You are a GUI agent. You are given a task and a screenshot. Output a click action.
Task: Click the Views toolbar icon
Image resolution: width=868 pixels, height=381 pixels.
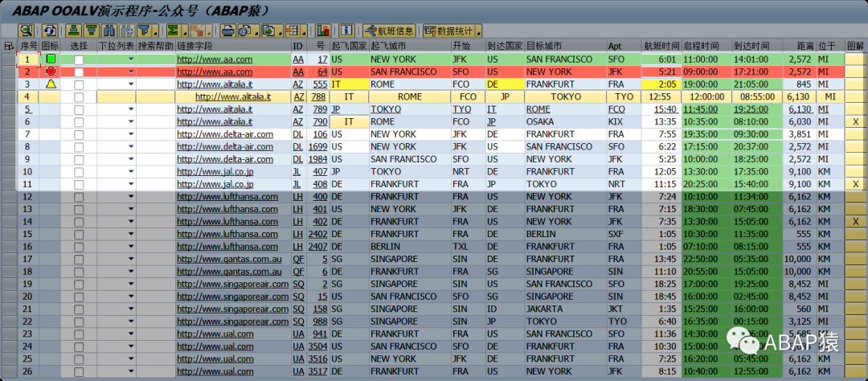244,31
